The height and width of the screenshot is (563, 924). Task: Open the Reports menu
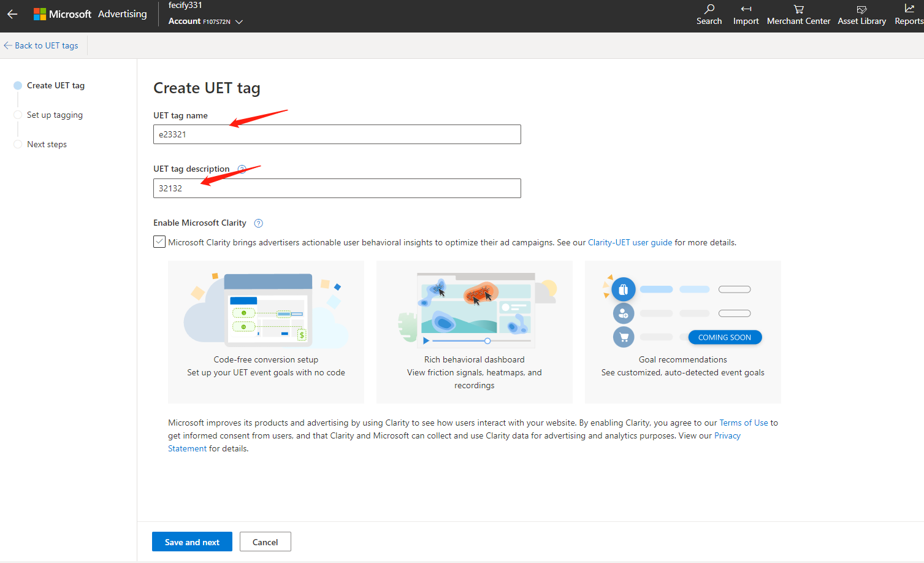coord(909,15)
